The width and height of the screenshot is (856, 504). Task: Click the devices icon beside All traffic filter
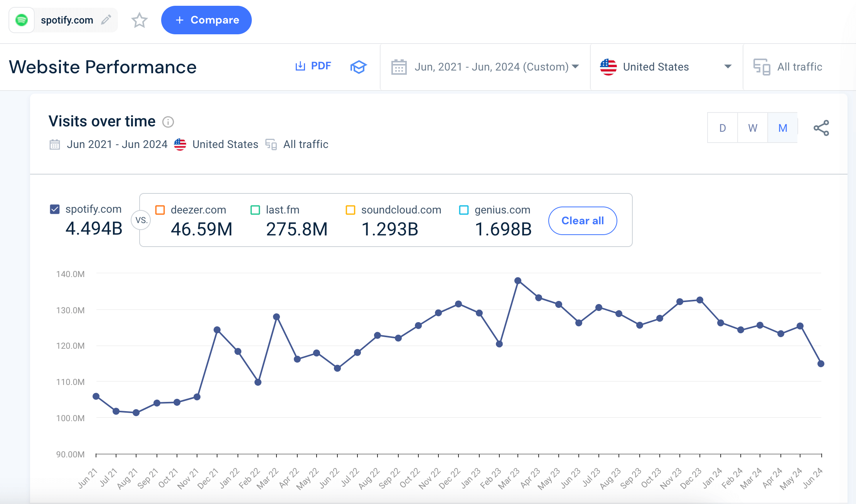click(762, 67)
